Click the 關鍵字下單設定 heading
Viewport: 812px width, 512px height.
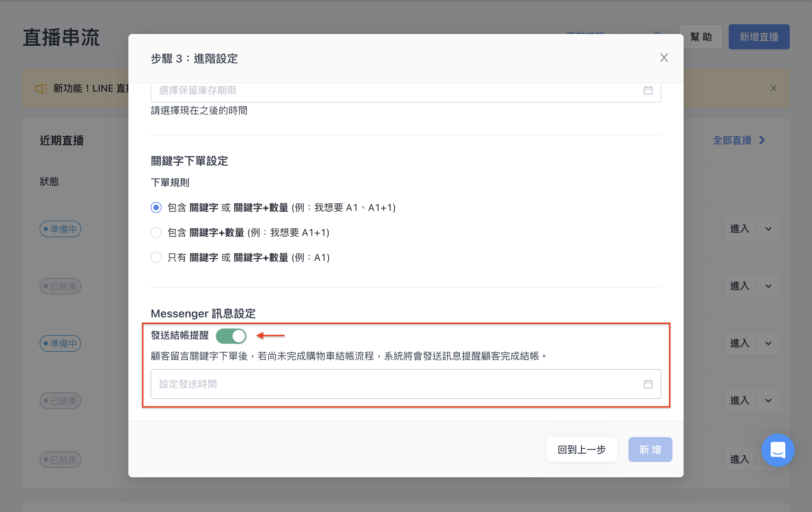189,161
